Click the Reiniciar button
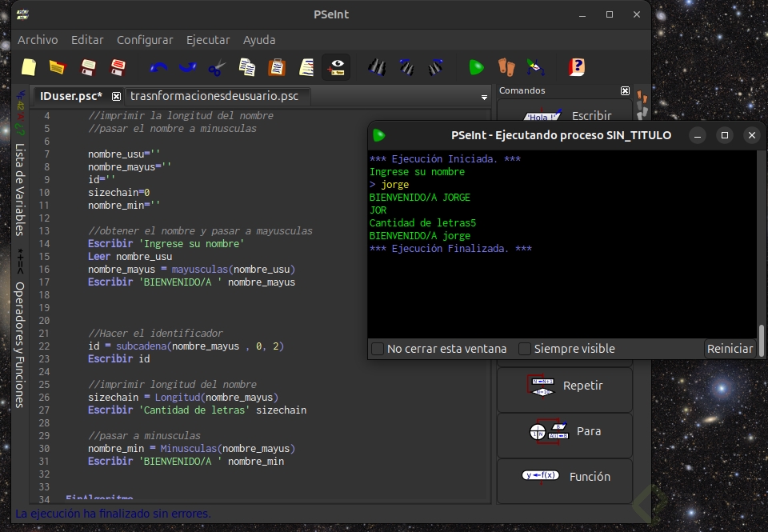The width and height of the screenshot is (768, 532). (730, 349)
